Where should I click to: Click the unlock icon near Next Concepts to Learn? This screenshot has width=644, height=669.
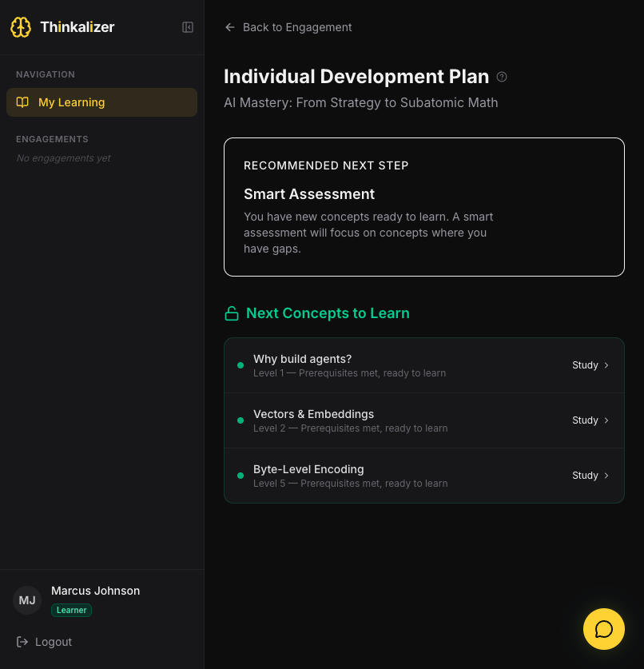pyautogui.click(x=232, y=313)
